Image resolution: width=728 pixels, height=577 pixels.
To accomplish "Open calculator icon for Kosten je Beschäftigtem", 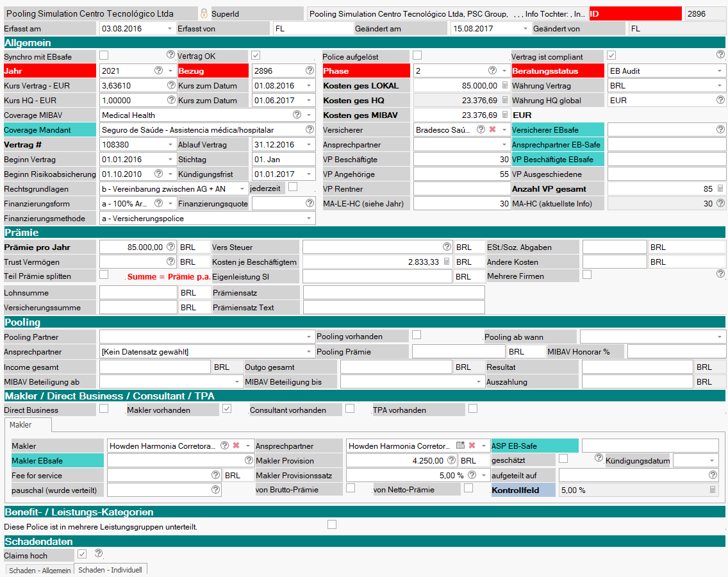I will tap(447, 262).
